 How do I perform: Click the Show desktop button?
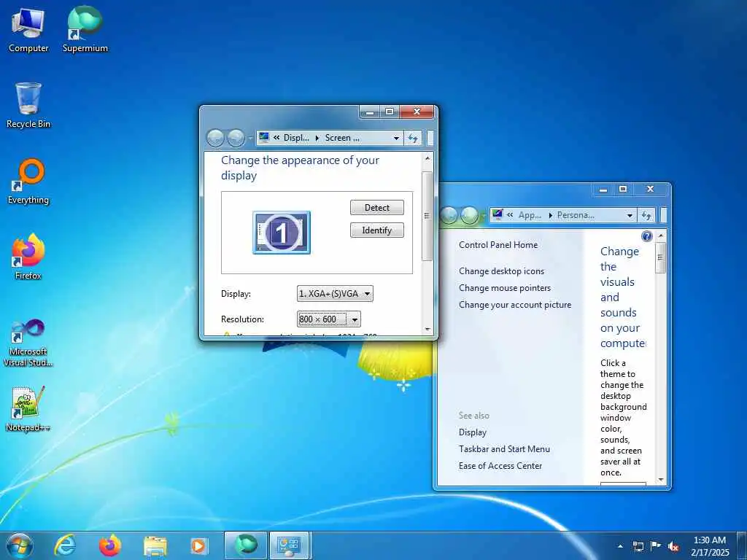point(742,546)
